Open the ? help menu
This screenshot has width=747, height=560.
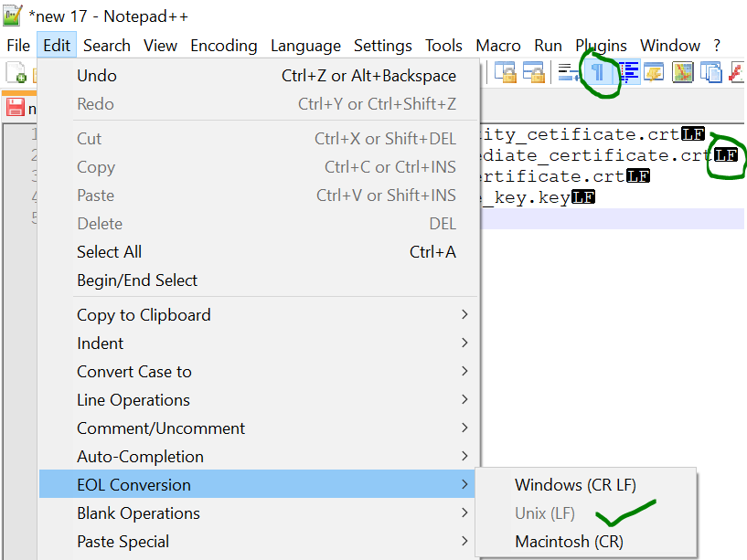[717, 46]
